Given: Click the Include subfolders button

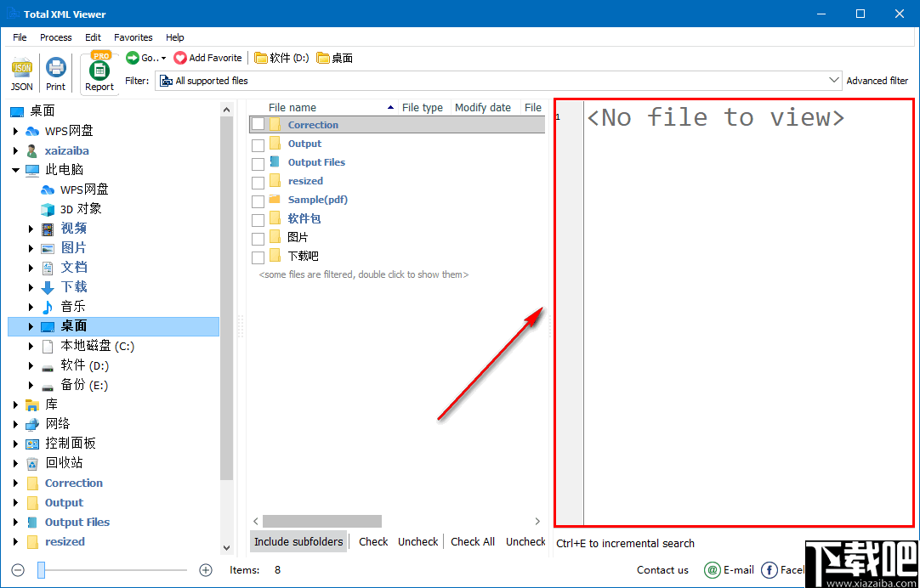Looking at the screenshot, I should click(298, 541).
